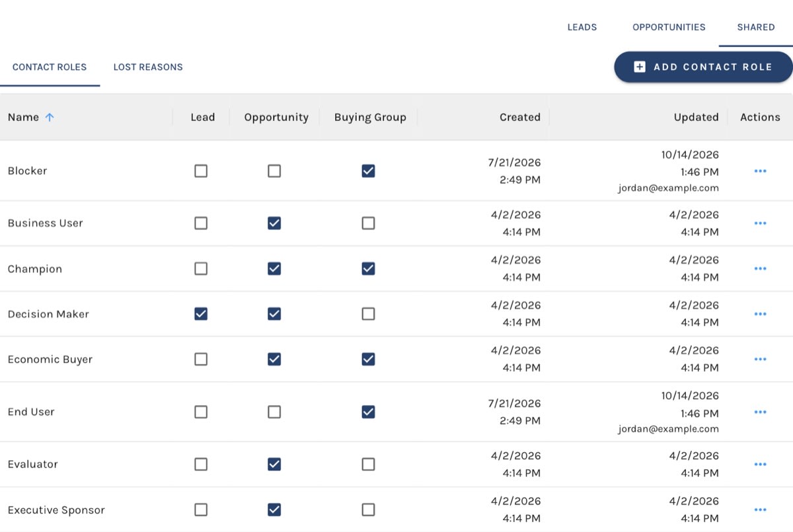Click the Champion role name
Viewport: 793px width, 532px height.
(35, 269)
